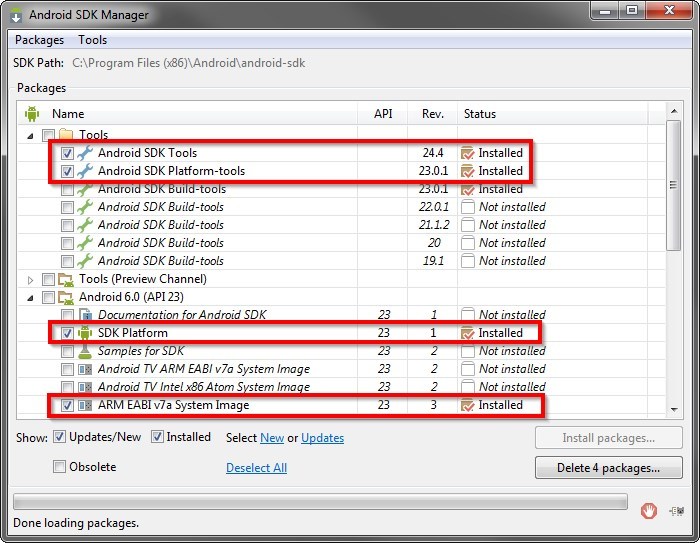Click the Android robot icon in the table header
The height and width of the screenshot is (543, 700).
coord(32,114)
